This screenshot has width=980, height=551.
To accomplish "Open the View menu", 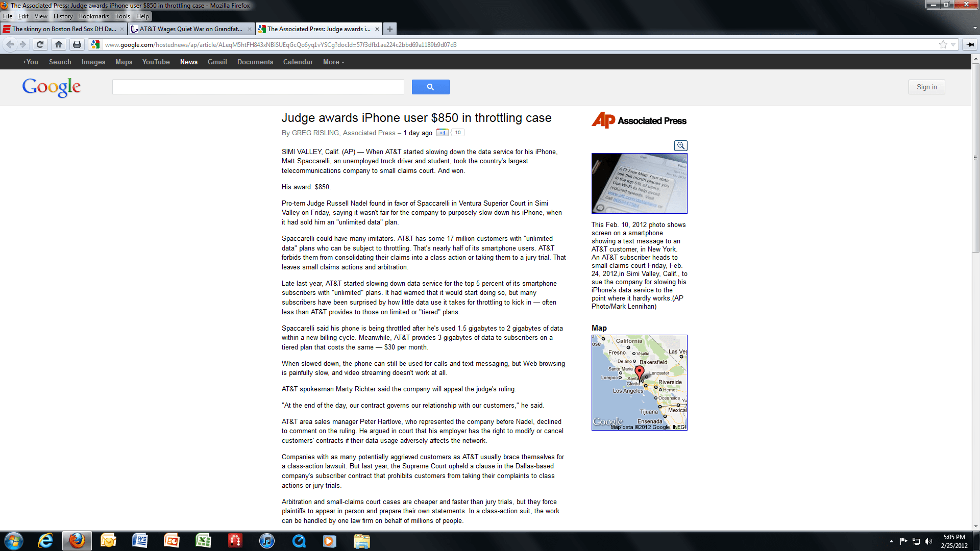I will point(41,16).
